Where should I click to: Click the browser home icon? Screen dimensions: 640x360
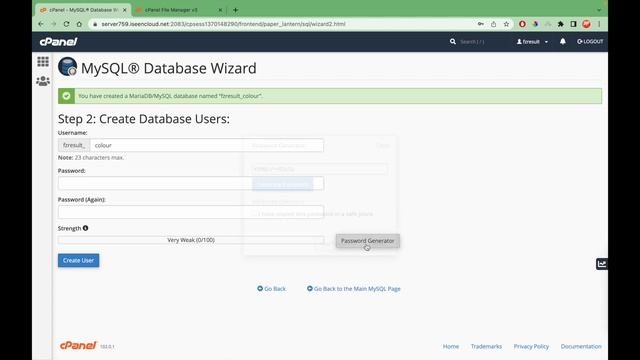79,24
